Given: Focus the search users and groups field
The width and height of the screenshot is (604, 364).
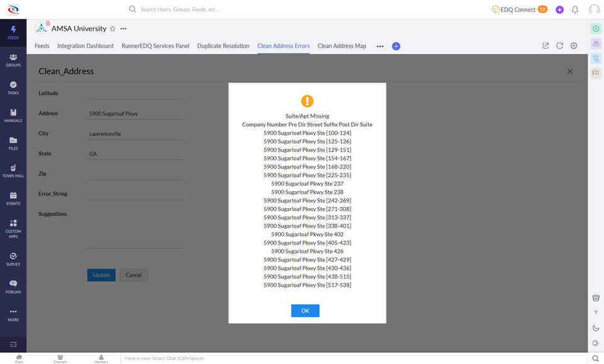Looking at the screenshot, I should coord(179,9).
